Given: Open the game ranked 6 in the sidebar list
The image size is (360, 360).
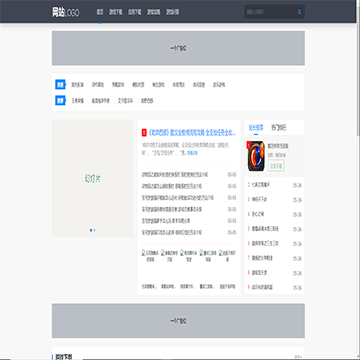Looking at the screenshot, I should [x=265, y=243].
